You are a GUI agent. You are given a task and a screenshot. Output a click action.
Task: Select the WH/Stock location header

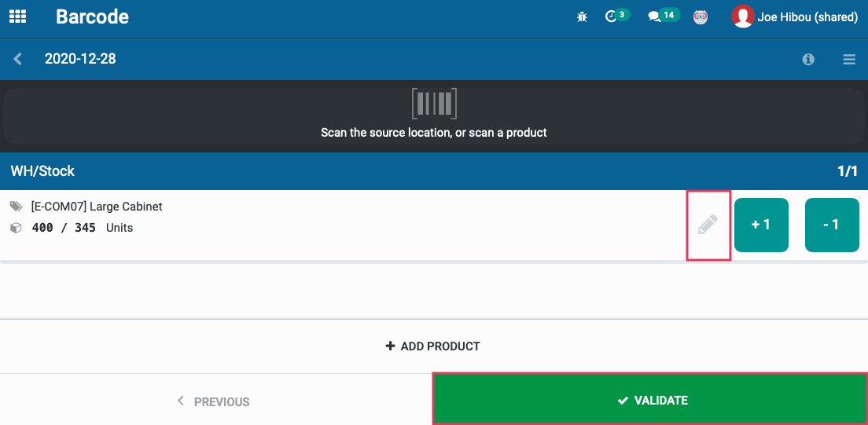434,171
